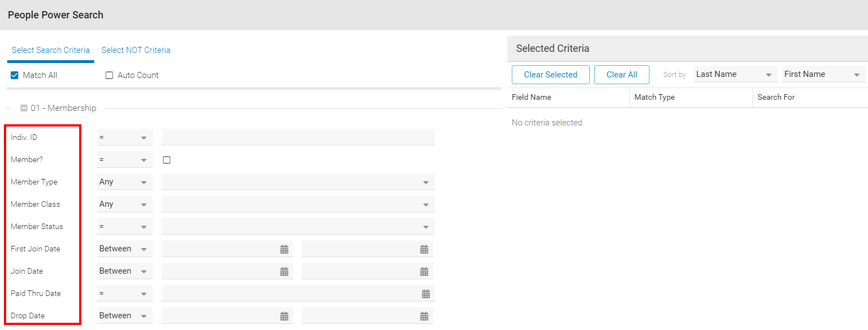Image resolution: width=868 pixels, height=330 pixels.
Task: Open Member? match type dropdown
Action: (125, 159)
